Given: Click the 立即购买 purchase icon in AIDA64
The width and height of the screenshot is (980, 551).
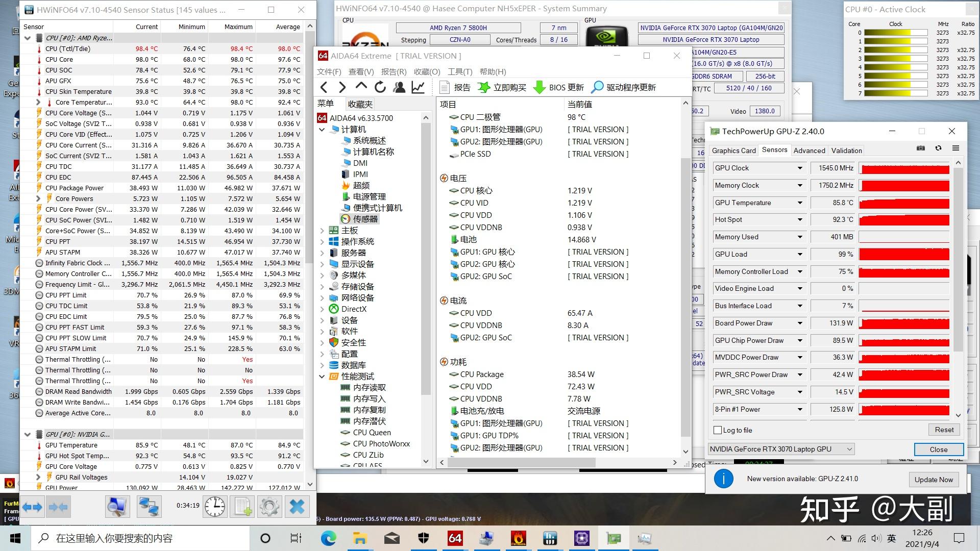Looking at the screenshot, I should (483, 87).
